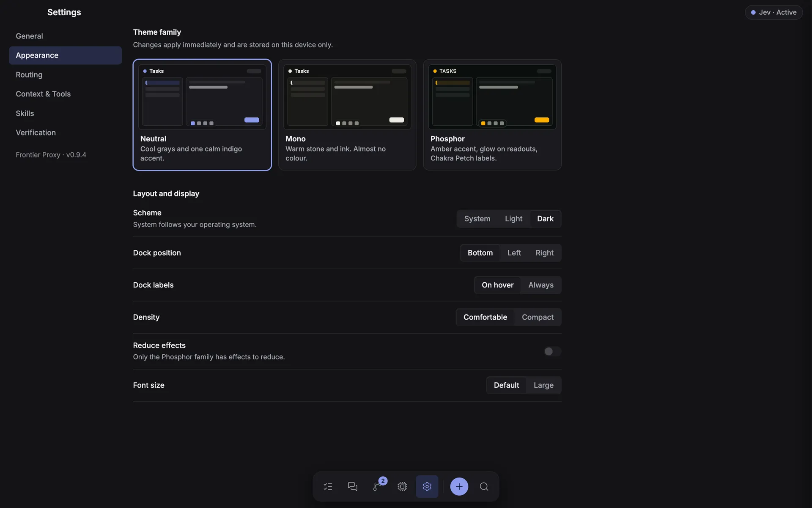Set dock position to Bottom

point(480,253)
